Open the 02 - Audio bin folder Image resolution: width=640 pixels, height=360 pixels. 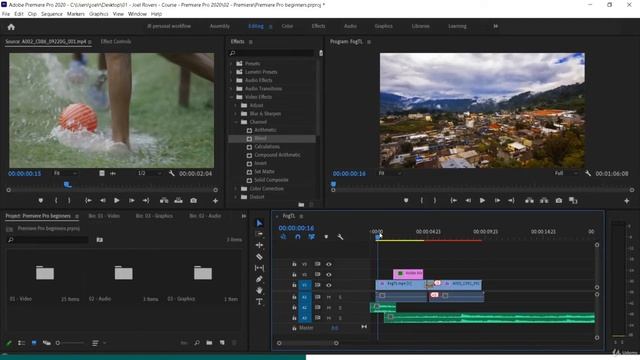(x=123, y=273)
